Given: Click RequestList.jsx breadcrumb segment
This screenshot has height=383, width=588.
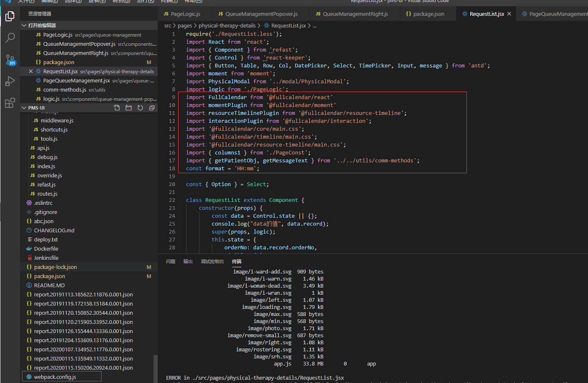Looking at the screenshot, I should tap(288, 26).
